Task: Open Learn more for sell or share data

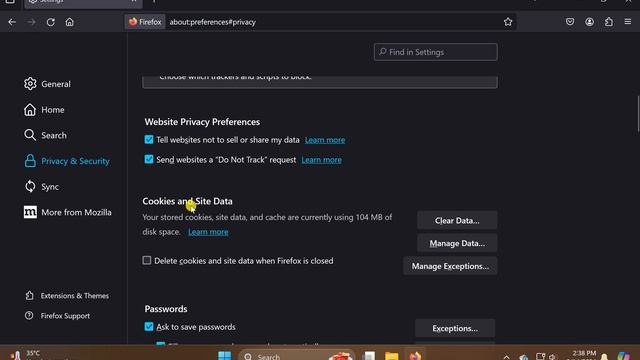Action: point(325,140)
